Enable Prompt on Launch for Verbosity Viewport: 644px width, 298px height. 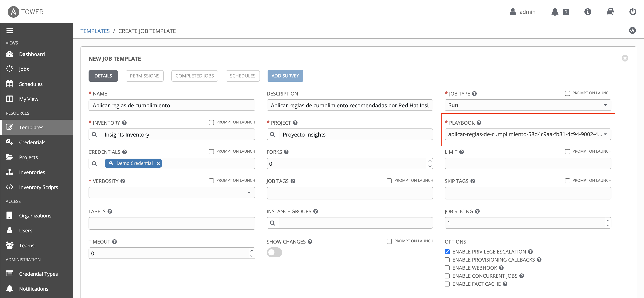tap(211, 181)
